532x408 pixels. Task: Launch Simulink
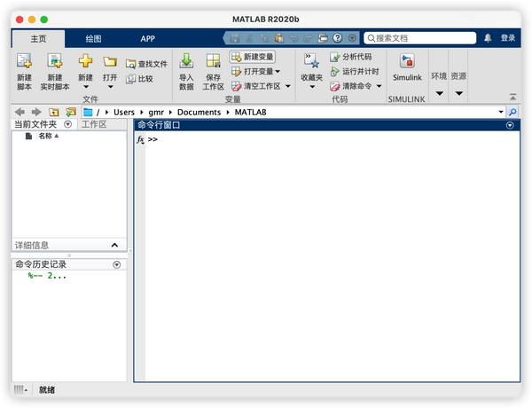click(407, 67)
